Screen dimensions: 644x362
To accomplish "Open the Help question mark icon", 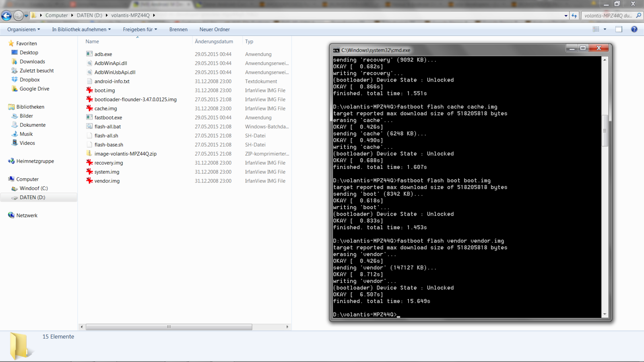I will 634,29.
